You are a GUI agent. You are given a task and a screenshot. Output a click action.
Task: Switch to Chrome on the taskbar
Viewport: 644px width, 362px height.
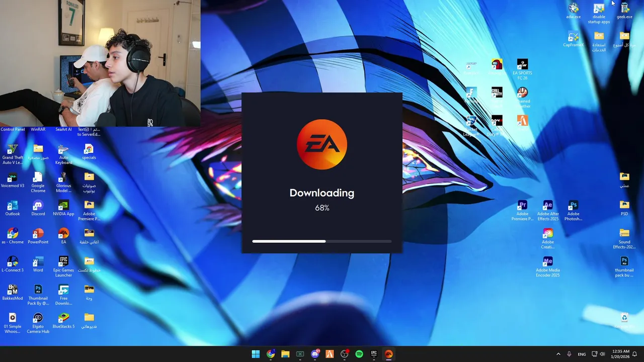[271, 354]
